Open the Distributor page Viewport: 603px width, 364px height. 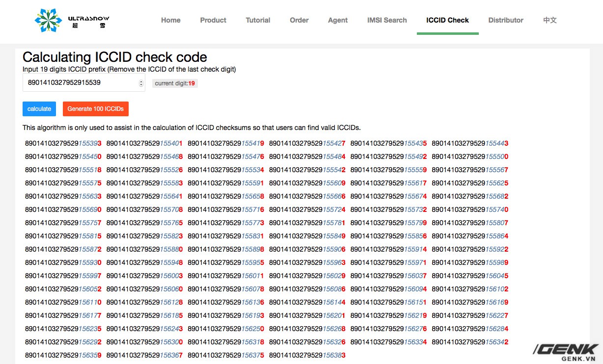506,20
